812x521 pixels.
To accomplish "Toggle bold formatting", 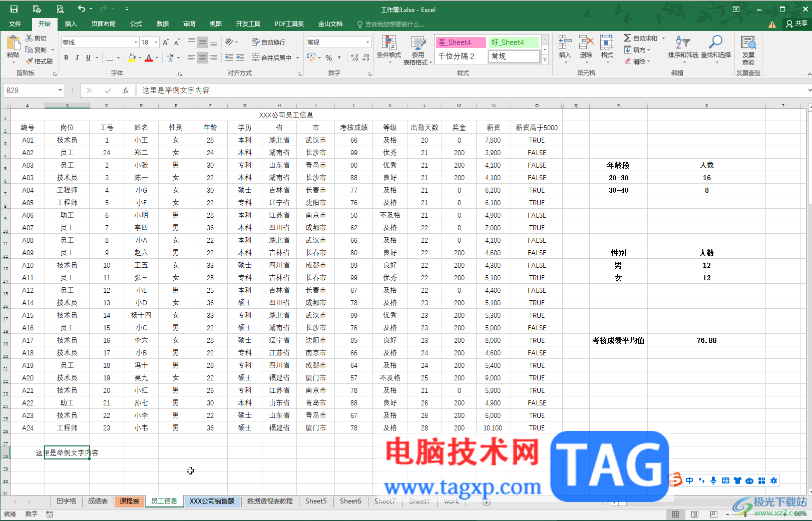I will click(66, 58).
